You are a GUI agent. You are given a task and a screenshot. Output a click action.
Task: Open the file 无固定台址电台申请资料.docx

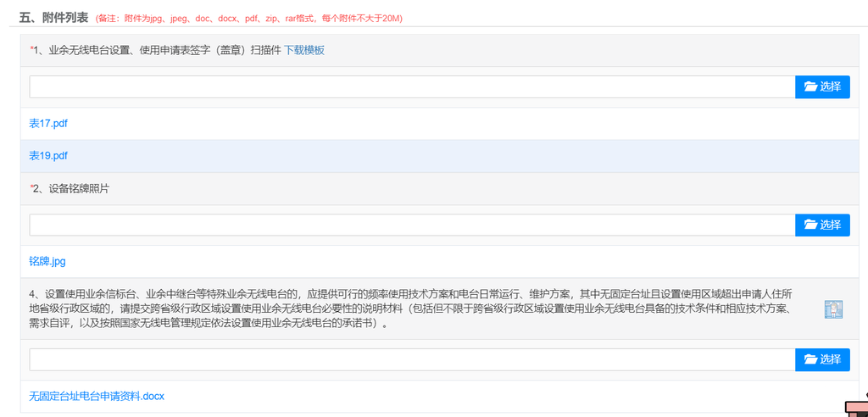(x=97, y=396)
